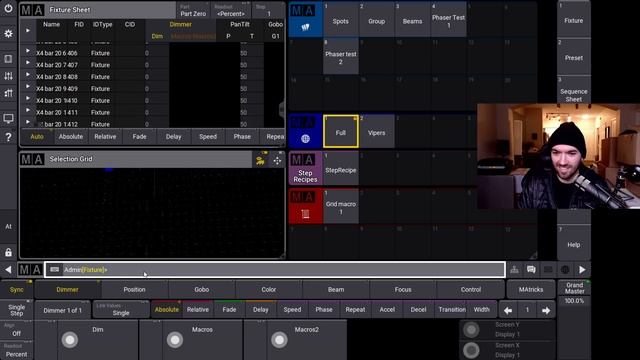Select Relative layer in Fixture Sheet
Screen dimensions: 640x360
[105, 137]
